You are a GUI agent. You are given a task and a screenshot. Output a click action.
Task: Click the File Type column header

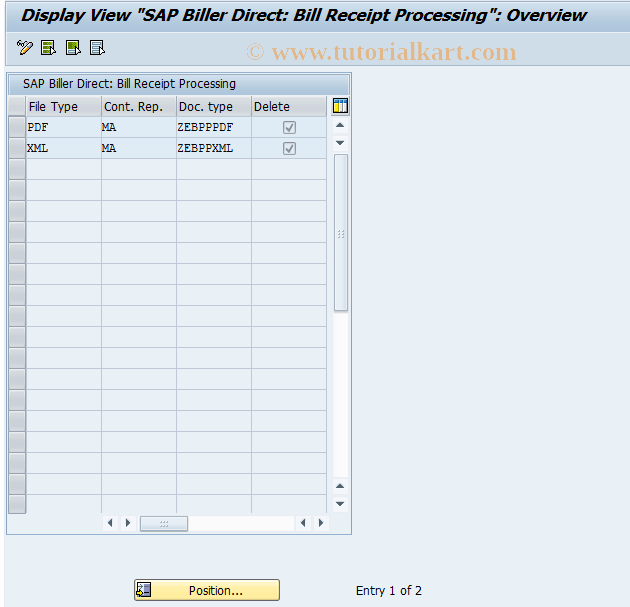pos(63,106)
